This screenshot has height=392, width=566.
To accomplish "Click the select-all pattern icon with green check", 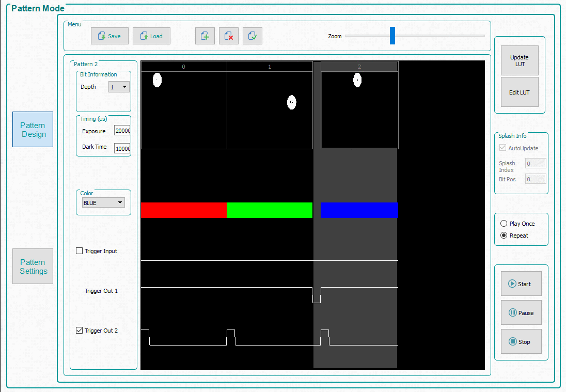I will click(x=253, y=36).
